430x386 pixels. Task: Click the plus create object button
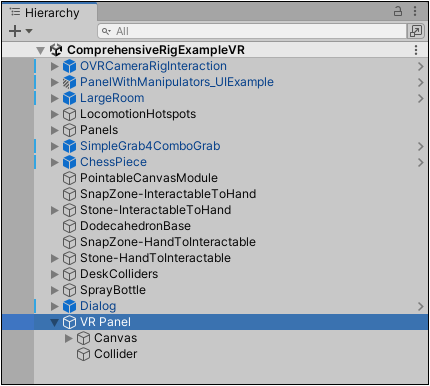[x=15, y=31]
